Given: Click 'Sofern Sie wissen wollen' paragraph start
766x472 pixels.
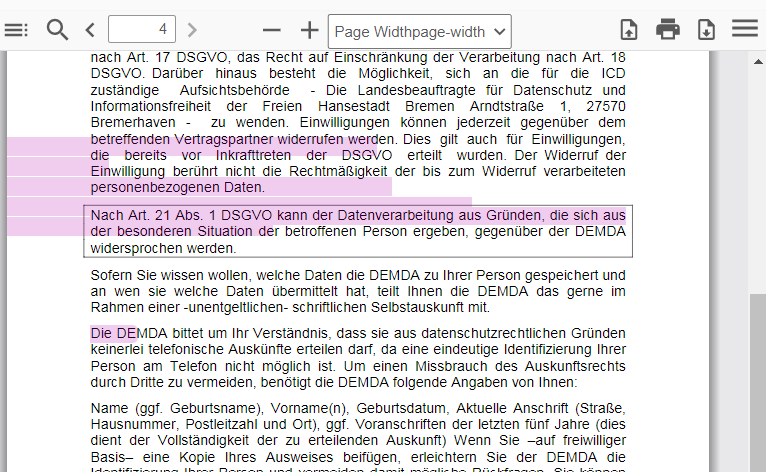Looking at the screenshot, I should pyautogui.click(x=170, y=275).
